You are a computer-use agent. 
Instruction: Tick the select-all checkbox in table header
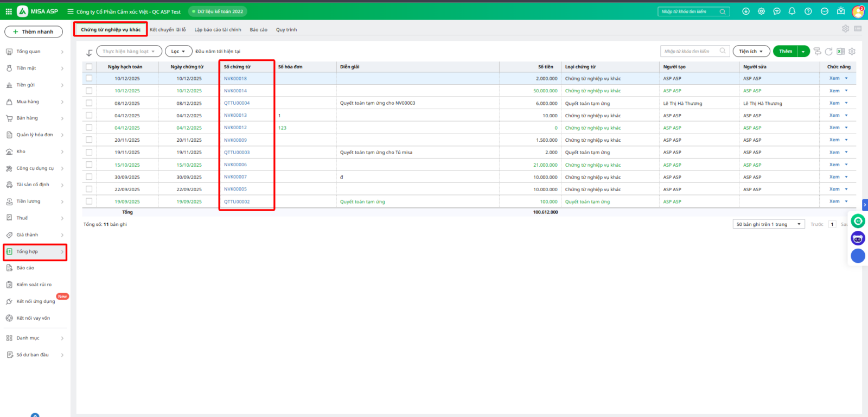(89, 67)
